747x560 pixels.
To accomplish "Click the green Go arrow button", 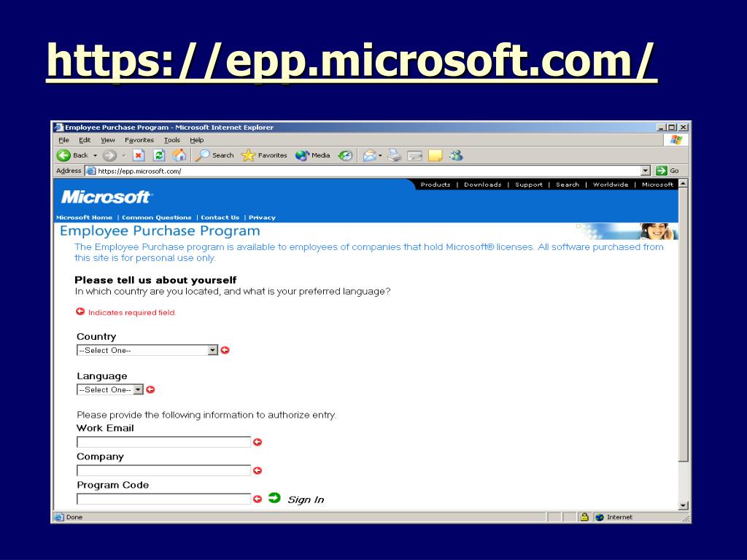I will [661, 171].
